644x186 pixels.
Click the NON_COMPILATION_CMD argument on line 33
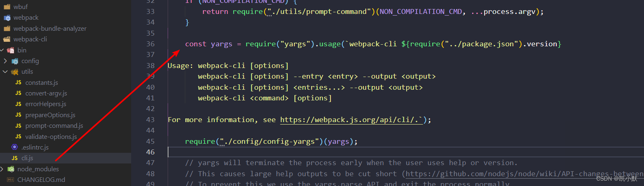(421, 11)
